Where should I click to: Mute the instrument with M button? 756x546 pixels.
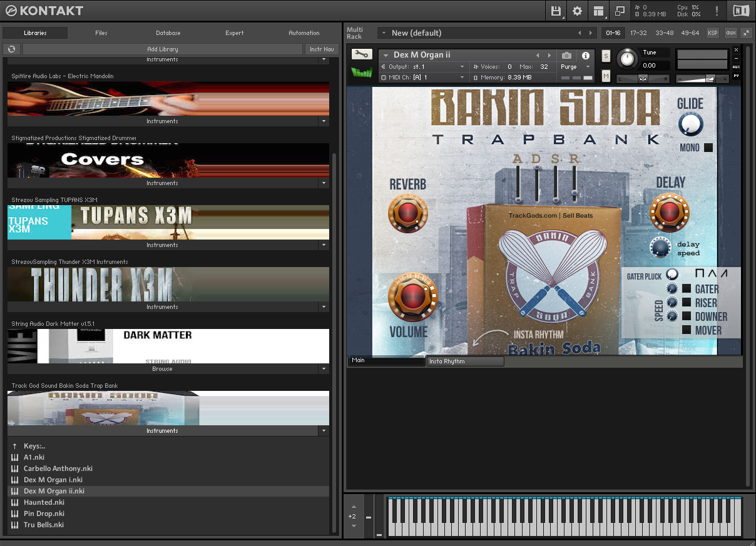[606, 76]
